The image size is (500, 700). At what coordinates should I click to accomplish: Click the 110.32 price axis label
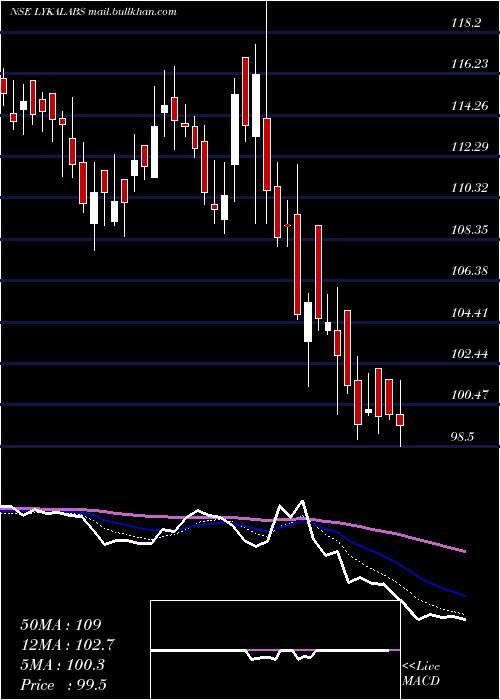click(x=469, y=188)
